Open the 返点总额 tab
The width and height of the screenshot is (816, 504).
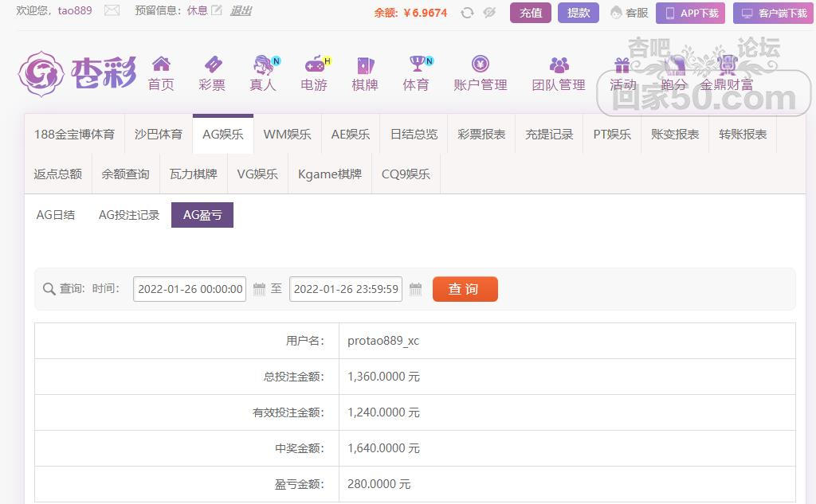point(57,174)
